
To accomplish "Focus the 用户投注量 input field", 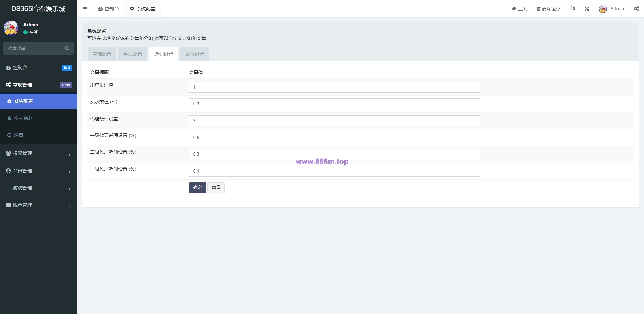I will coord(334,87).
